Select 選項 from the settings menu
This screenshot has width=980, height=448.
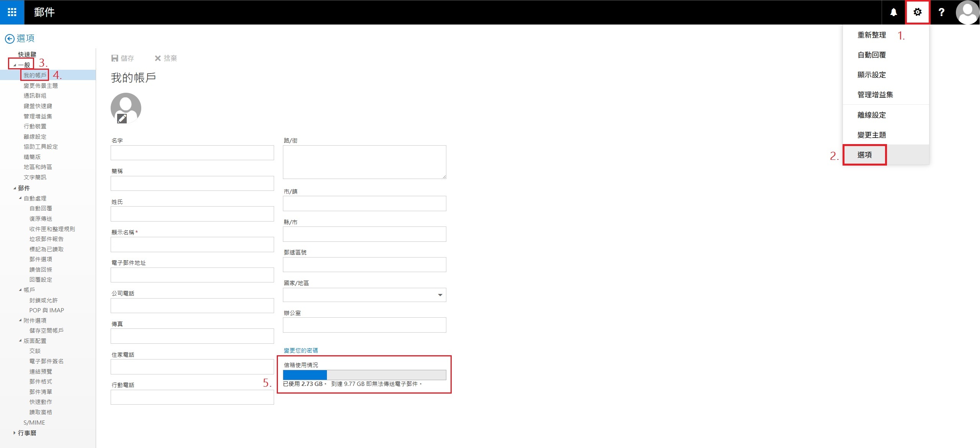pyautogui.click(x=864, y=155)
